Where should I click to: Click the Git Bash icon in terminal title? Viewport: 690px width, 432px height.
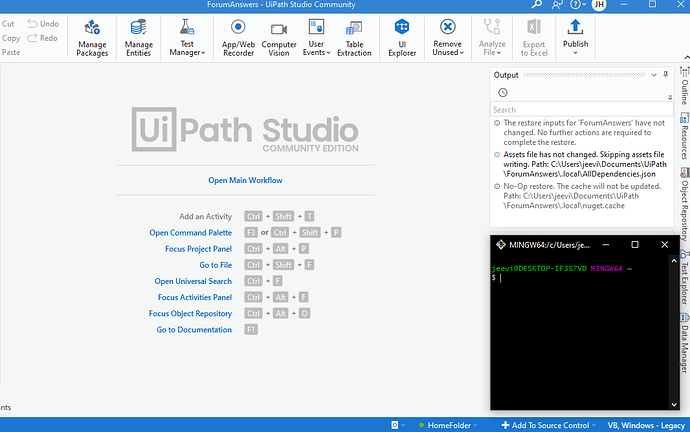click(x=500, y=245)
